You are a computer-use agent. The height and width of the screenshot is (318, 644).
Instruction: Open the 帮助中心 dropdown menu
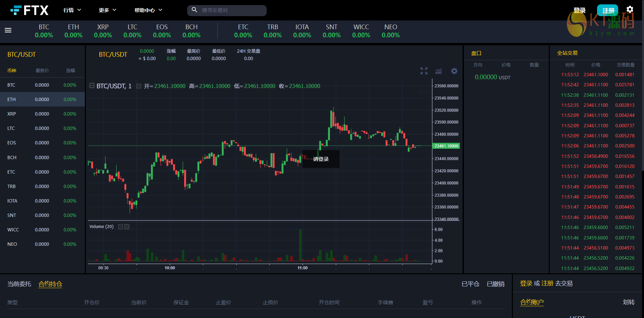pos(148,10)
